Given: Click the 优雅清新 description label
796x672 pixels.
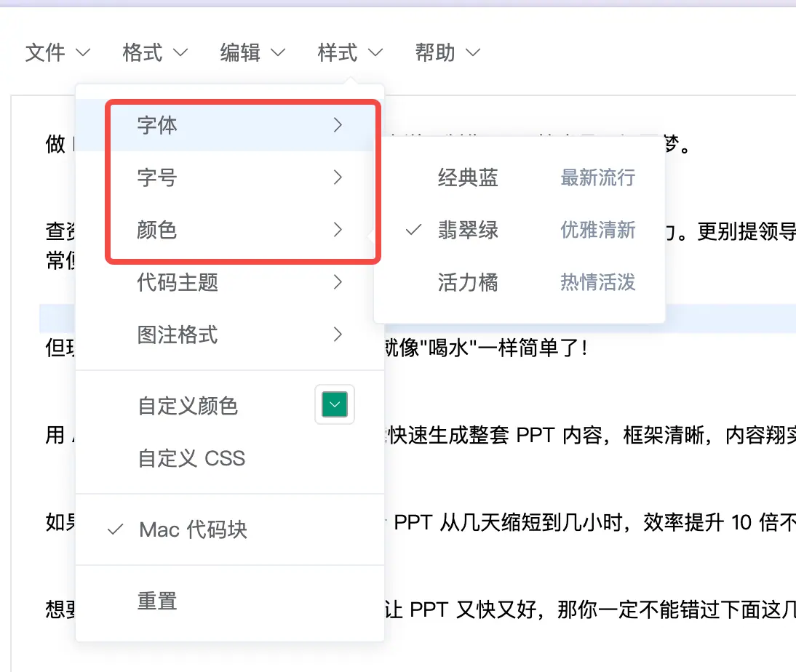Looking at the screenshot, I should click(597, 230).
